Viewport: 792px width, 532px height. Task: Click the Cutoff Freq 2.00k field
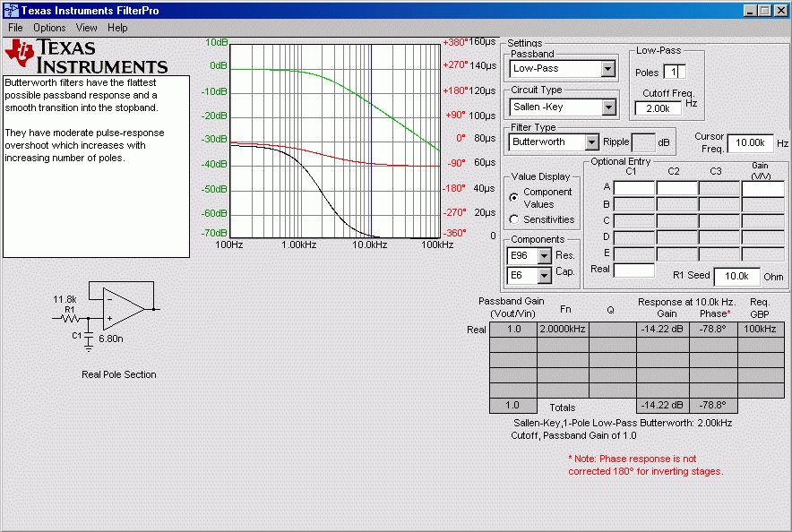tap(659, 108)
